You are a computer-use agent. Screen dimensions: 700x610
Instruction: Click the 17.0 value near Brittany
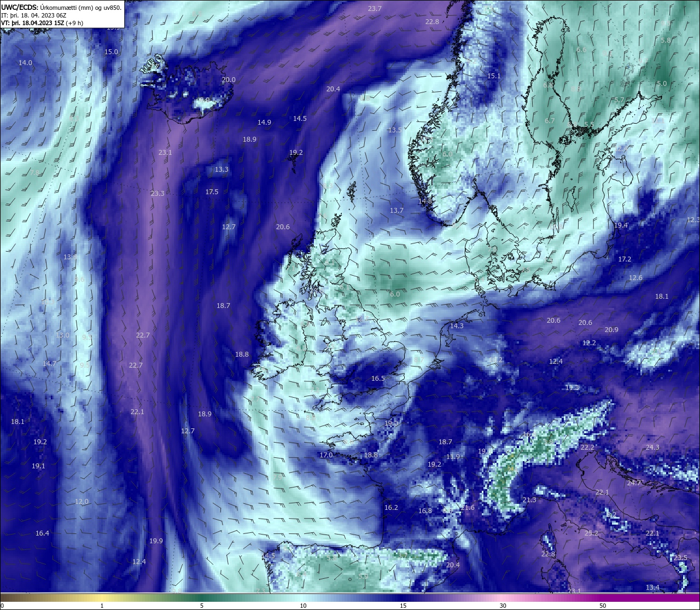tap(326, 455)
